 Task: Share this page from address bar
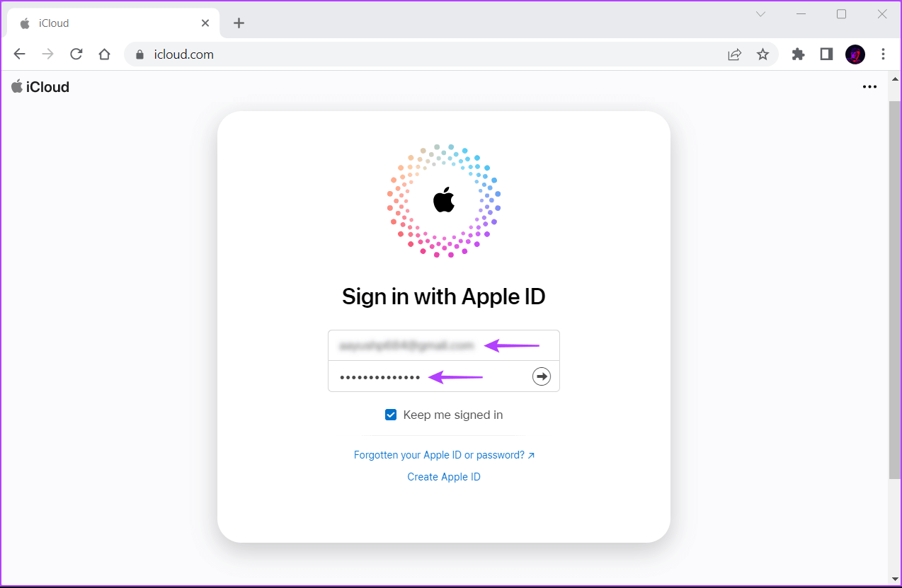pos(735,54)
